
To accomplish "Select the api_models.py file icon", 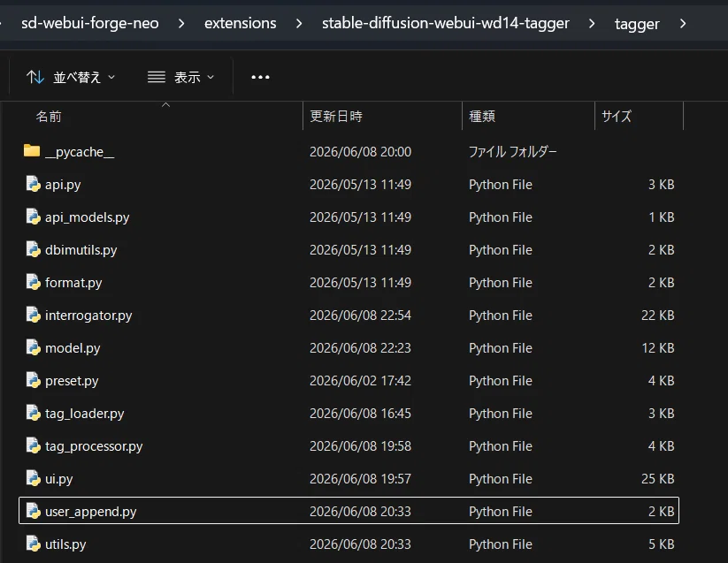I will coord(33,217).
